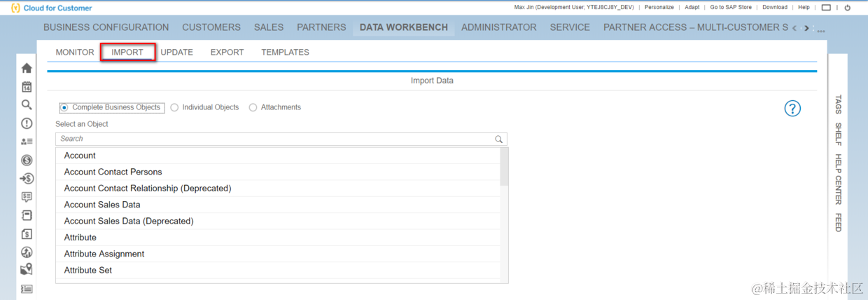
Task: Select Account Contact Relationship (Deprecated)
Action: coord(278,189)
